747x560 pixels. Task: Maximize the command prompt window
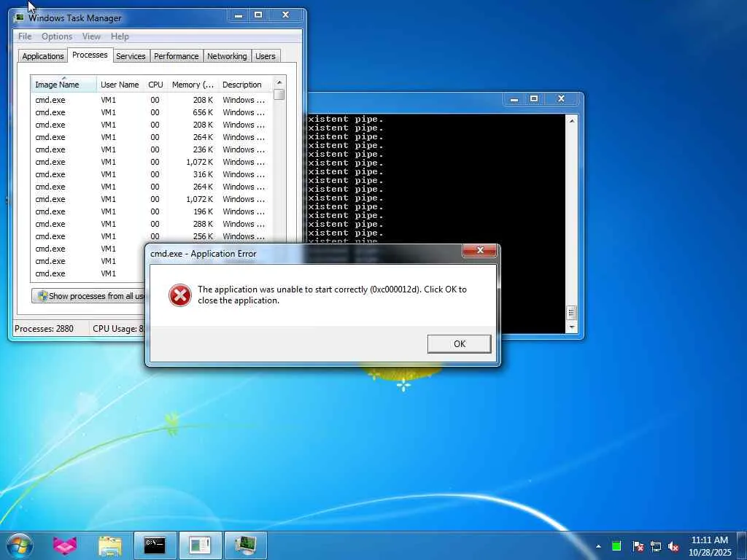pos(534,99)
